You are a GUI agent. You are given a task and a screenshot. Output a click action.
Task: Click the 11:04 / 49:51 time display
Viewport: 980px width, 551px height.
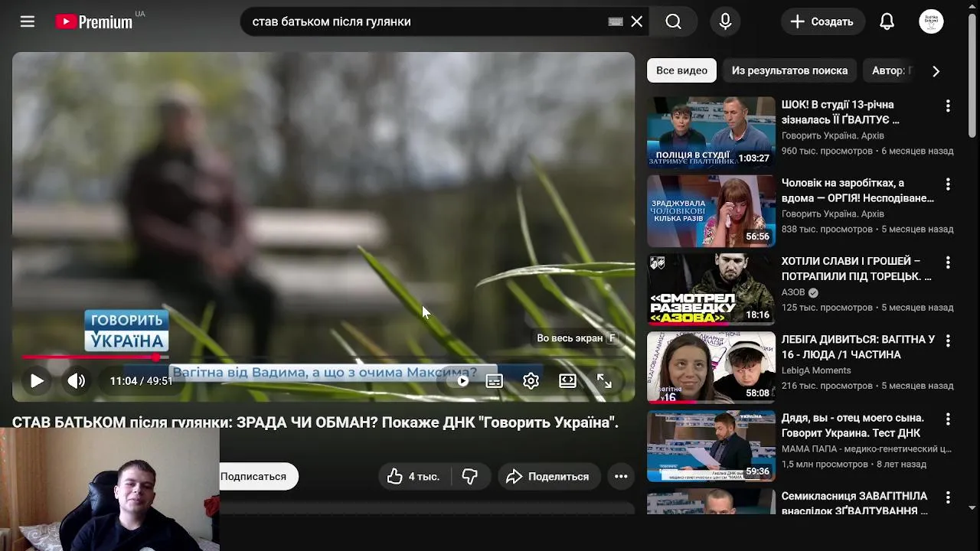click(x=141, y=380)
